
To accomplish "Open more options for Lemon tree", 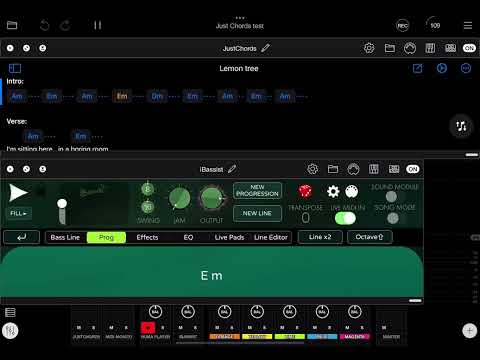I will (466, 68).
